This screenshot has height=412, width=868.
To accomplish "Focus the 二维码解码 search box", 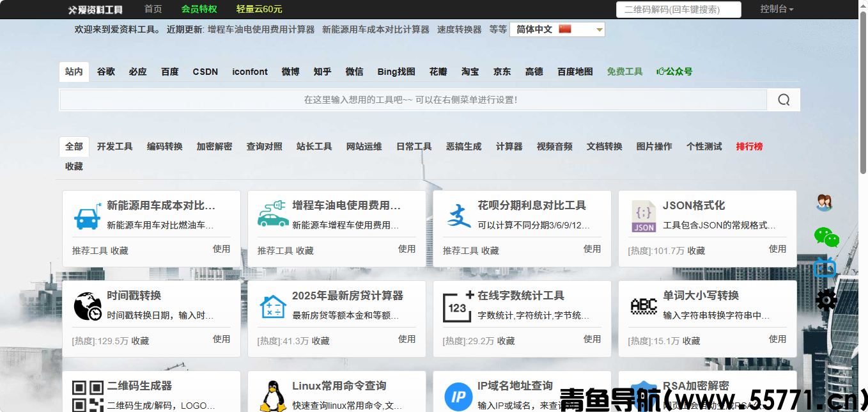I will click(x=678, y=10).
